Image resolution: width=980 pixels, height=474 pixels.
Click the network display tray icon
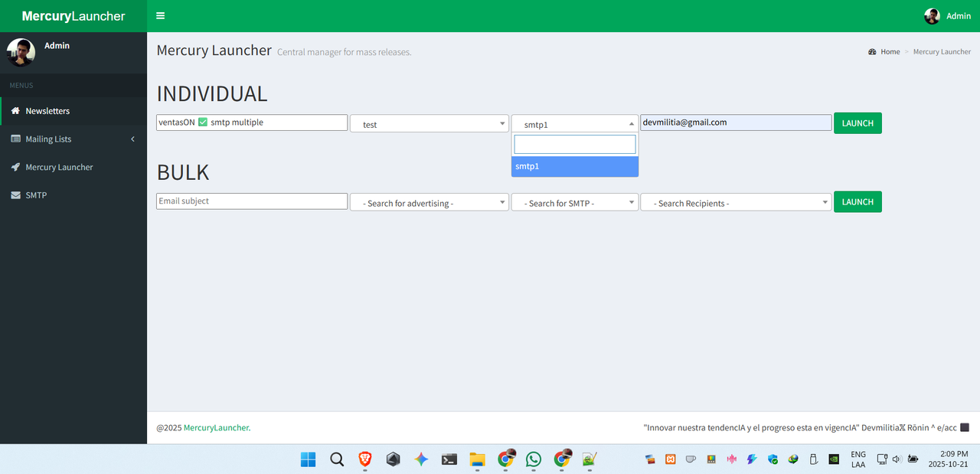(882, 459)
